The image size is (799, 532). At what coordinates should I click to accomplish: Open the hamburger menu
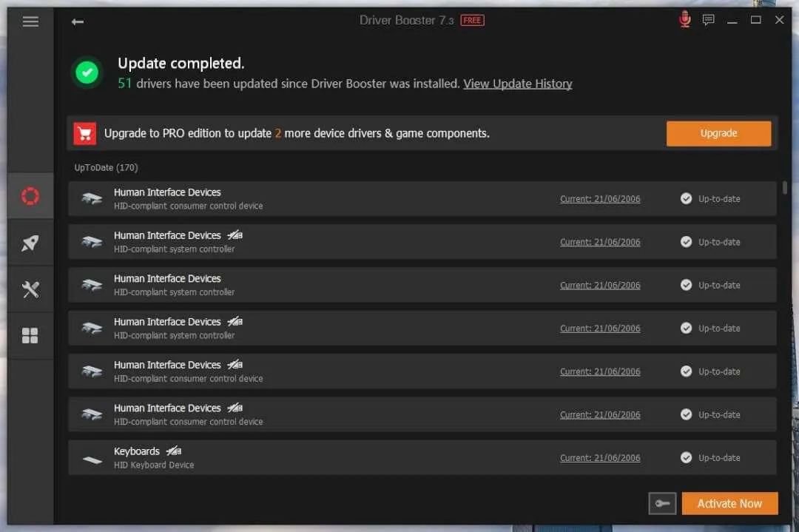[x=30, y=21]
